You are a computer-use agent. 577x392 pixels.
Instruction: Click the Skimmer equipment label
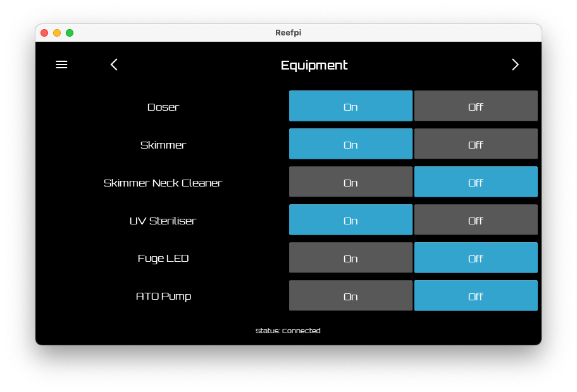click(x=163, y=144)
